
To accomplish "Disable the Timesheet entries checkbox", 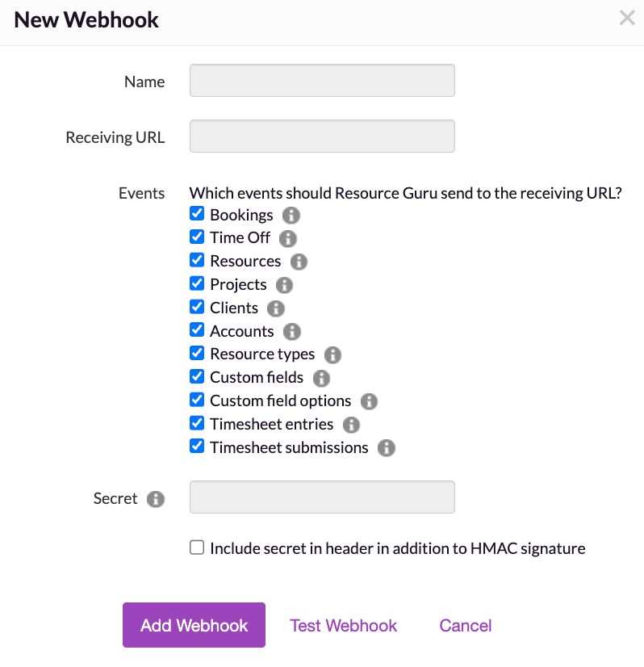I will [197, 424].
